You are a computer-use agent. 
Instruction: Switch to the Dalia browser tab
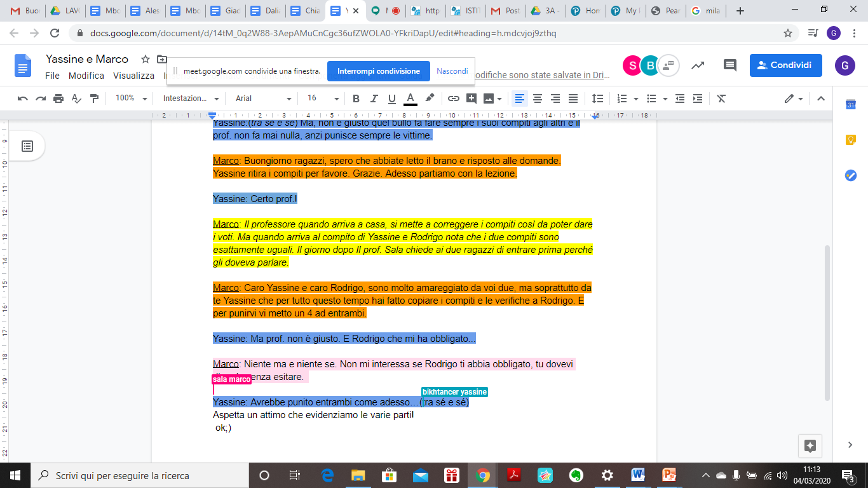(x=266, y=11)
